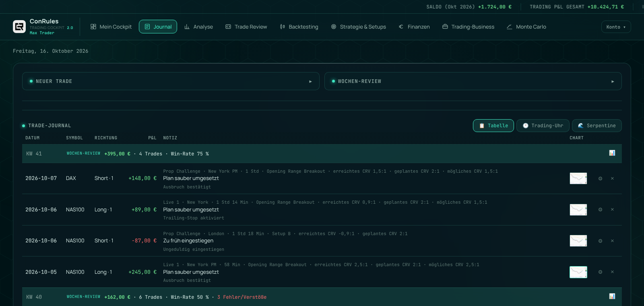Switch journal view to Trading-Uhr
Viewport: 644px width, 306px height.
click(543, 126)
